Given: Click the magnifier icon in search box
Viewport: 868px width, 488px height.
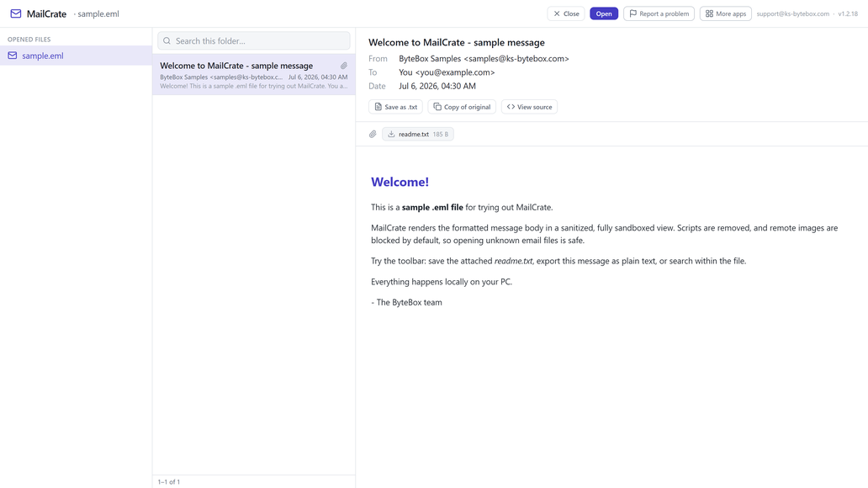Looking at the screenshot, I should coord(167,41).
